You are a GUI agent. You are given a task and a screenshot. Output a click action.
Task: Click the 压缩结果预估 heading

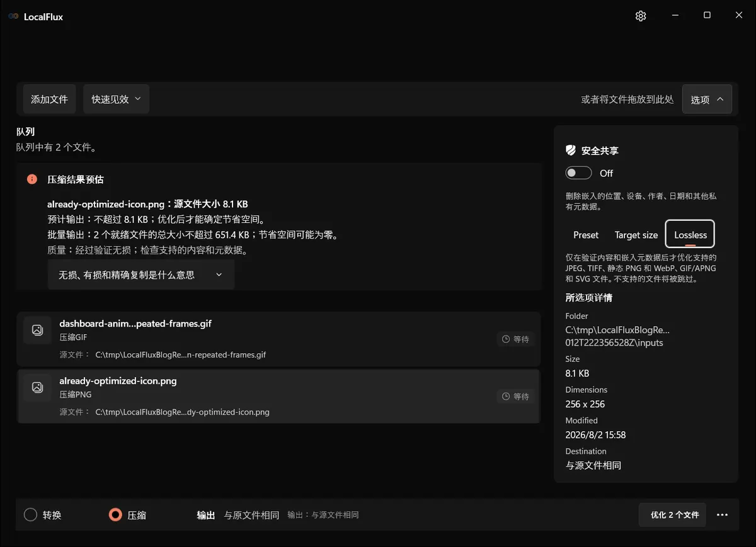tap(76, 179)
